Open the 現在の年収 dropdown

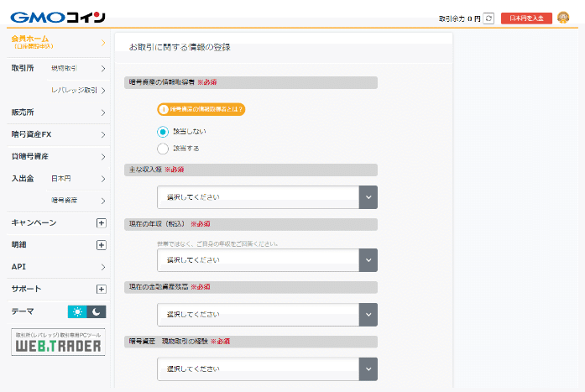tap(267, 260)
